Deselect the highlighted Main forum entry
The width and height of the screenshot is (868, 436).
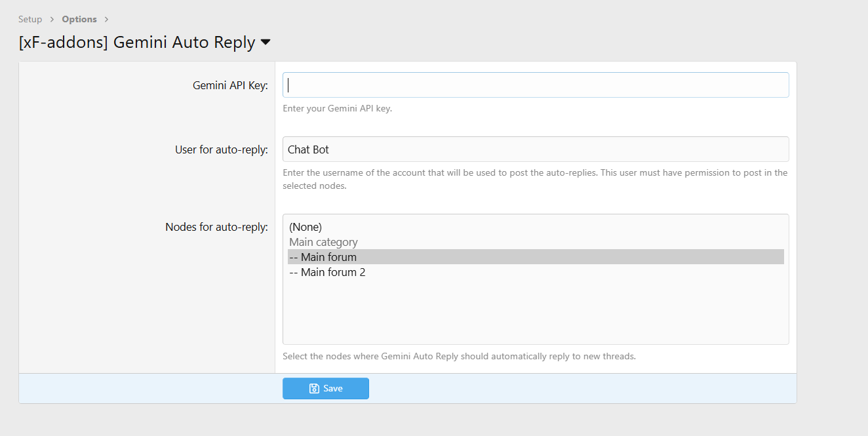[x=323, y=256]
